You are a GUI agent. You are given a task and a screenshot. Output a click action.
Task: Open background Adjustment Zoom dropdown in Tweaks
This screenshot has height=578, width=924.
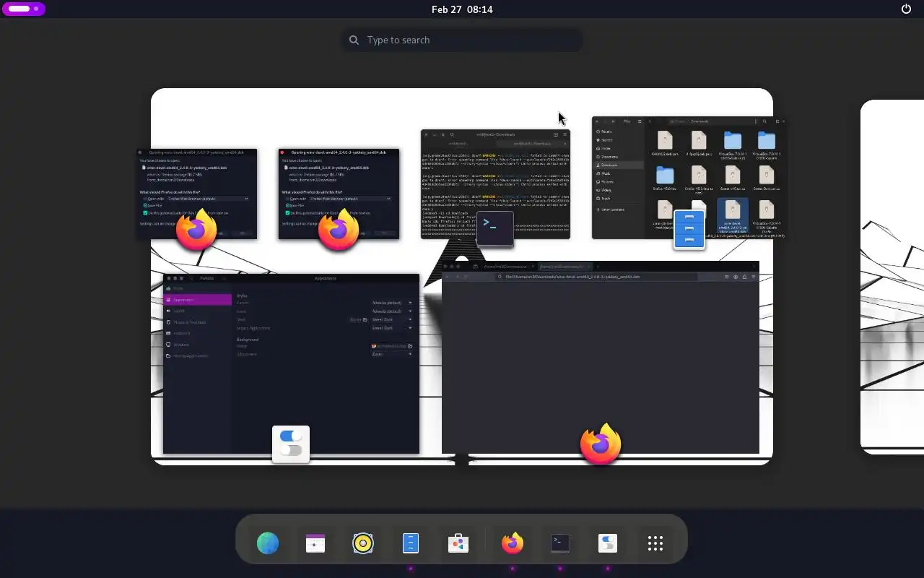pyautogui.click(x=392, y=354)
